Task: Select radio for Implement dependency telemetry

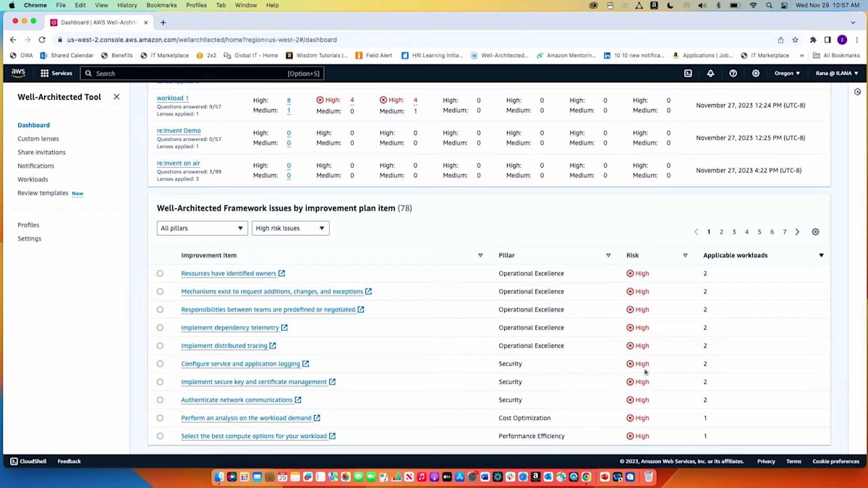Action: [160, 328]
